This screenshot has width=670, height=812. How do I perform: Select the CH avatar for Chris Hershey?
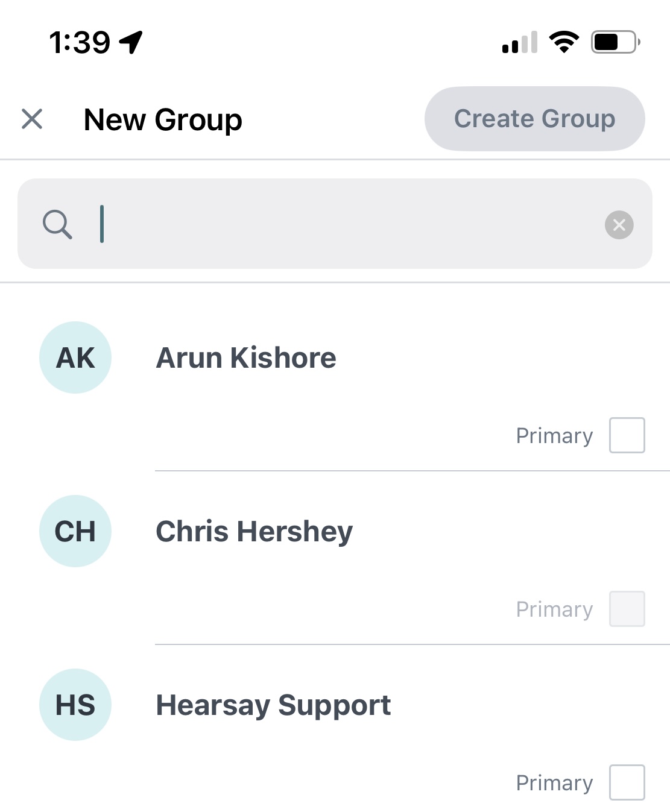pos(75,531)
